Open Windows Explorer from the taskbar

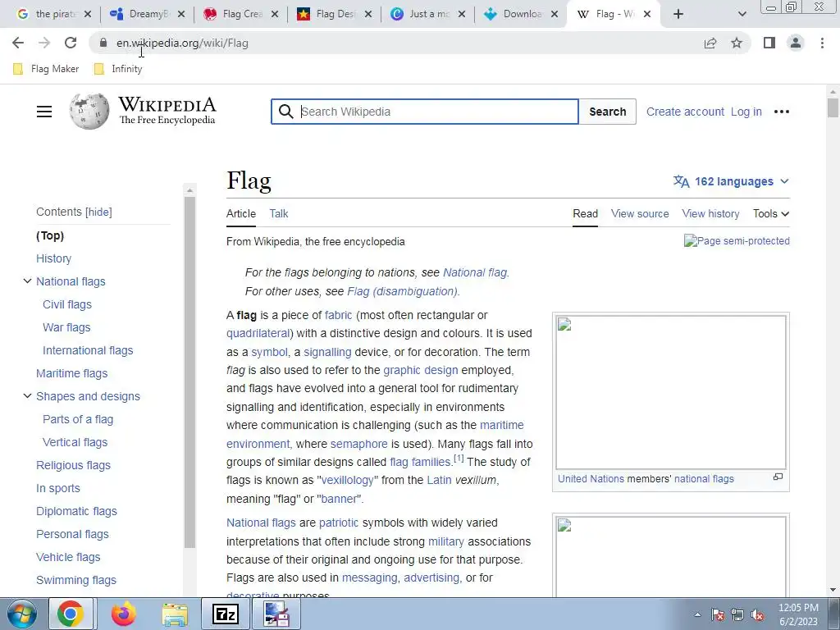(175, 614)
